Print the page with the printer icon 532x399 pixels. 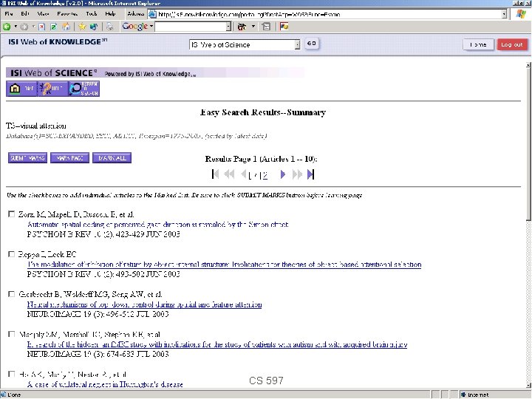click(109, 27)
